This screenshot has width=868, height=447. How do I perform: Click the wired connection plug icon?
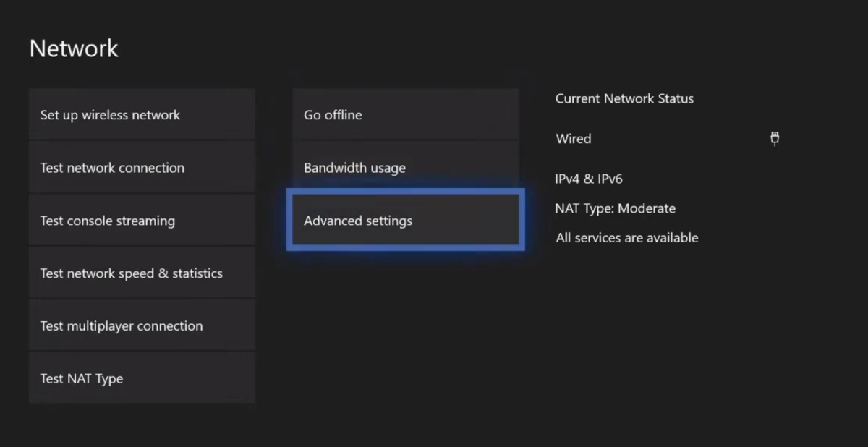774,138
